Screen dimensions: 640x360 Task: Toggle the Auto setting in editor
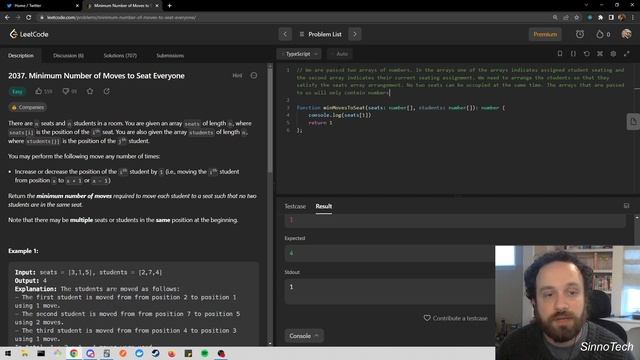click(x=339, y=54)
